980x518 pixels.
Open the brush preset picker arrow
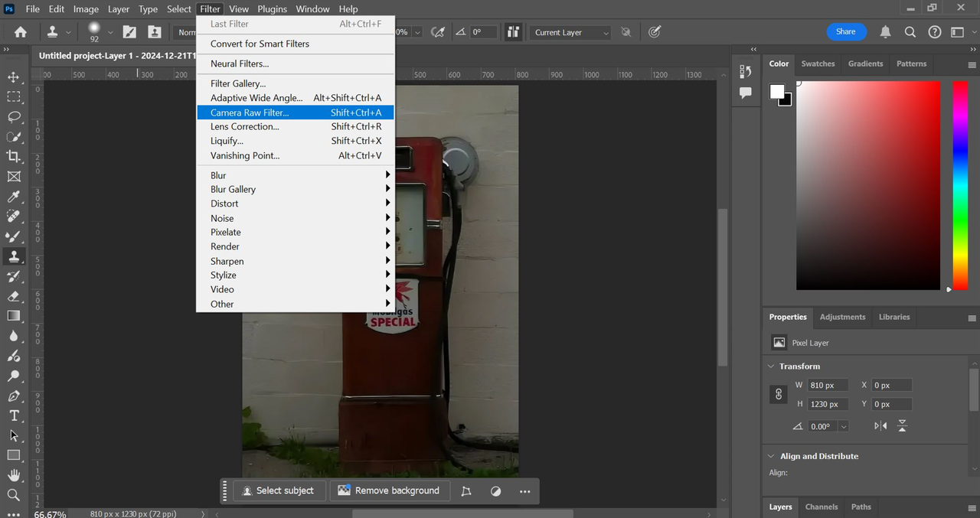click(x=110, y=32)
